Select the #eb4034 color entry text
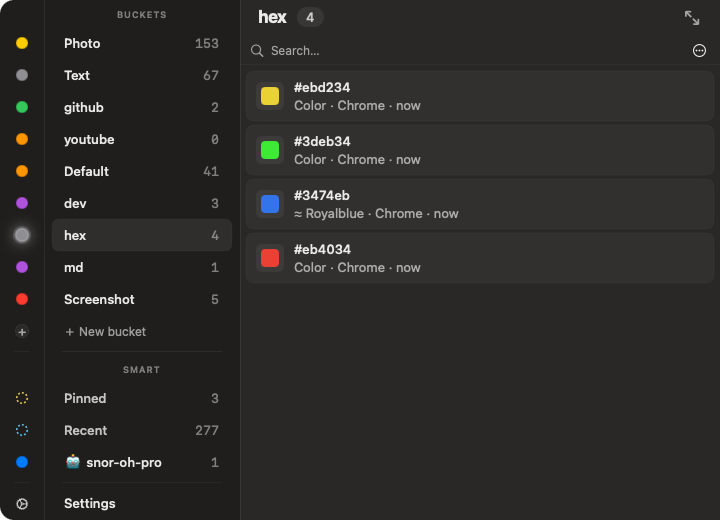 tap(322, 249)
